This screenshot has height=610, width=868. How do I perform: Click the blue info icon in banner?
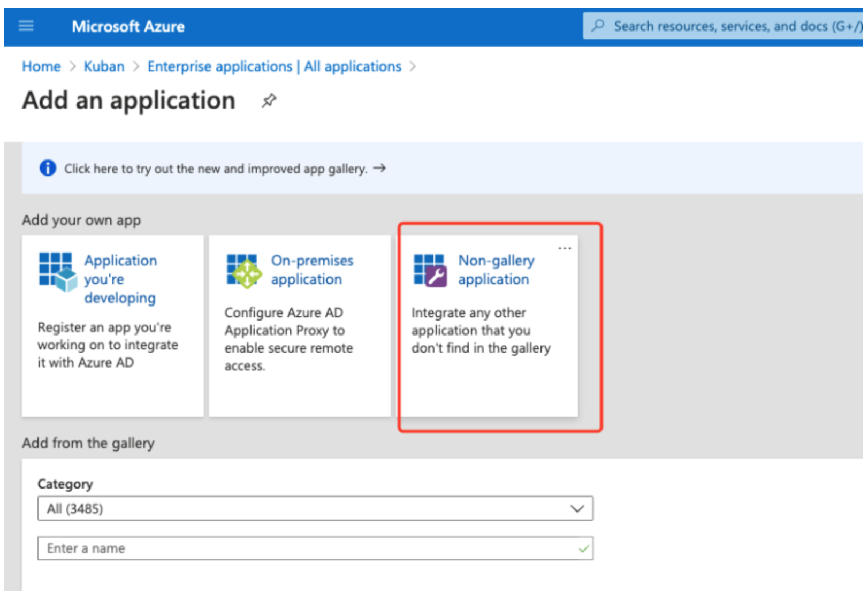coord(48,168)
